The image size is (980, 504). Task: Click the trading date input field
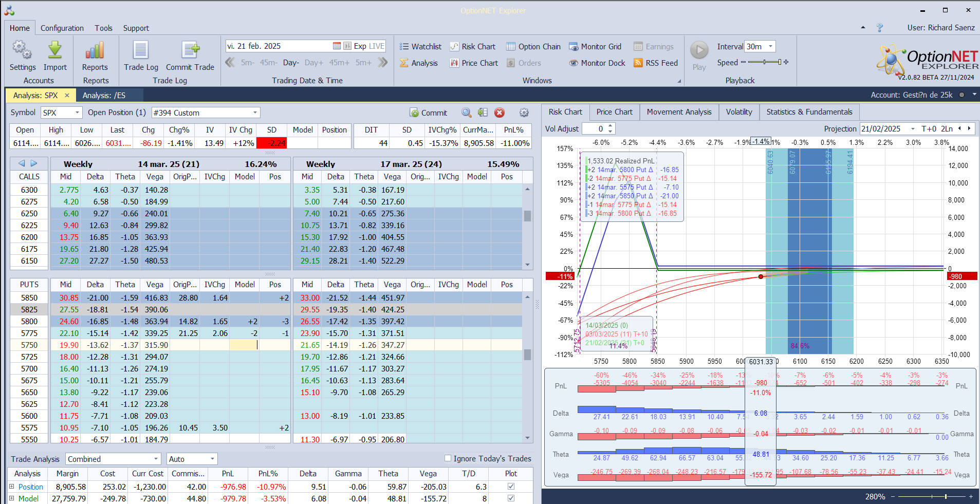[279, 46]
